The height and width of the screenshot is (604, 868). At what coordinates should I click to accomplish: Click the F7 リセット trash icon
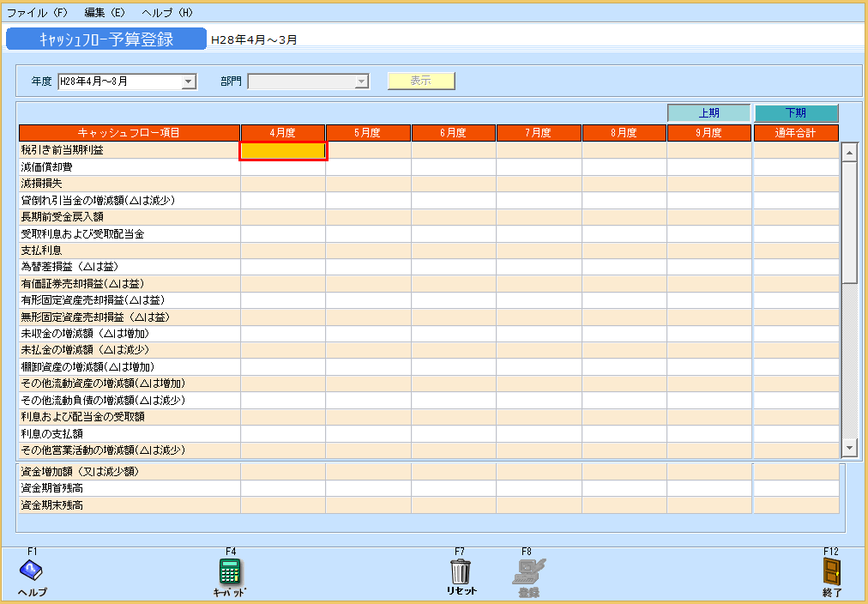(x=461, y=571)
